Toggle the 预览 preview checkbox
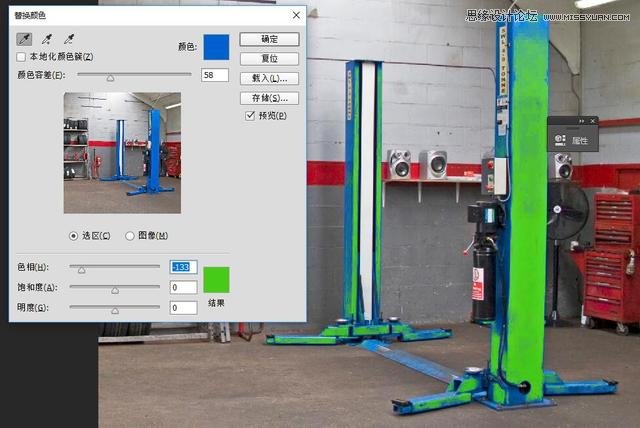The height and width of the screenshot is (428, 640). 250,116
